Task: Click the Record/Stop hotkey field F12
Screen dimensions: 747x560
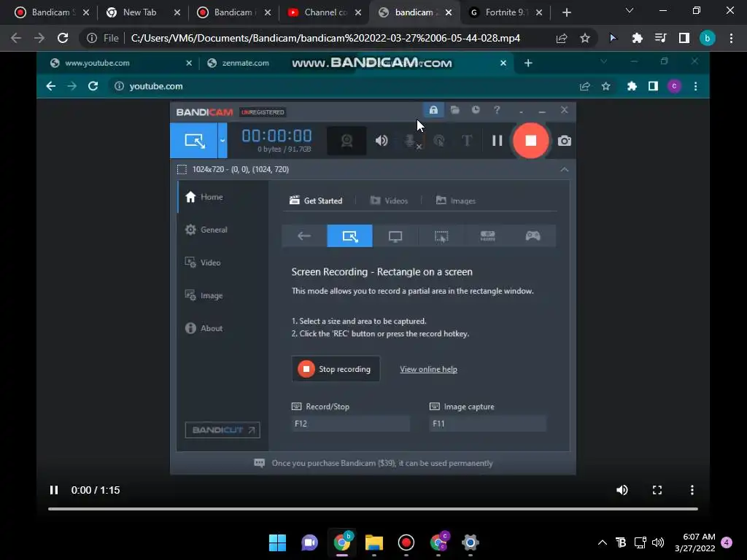Action: tap(350, 424)
